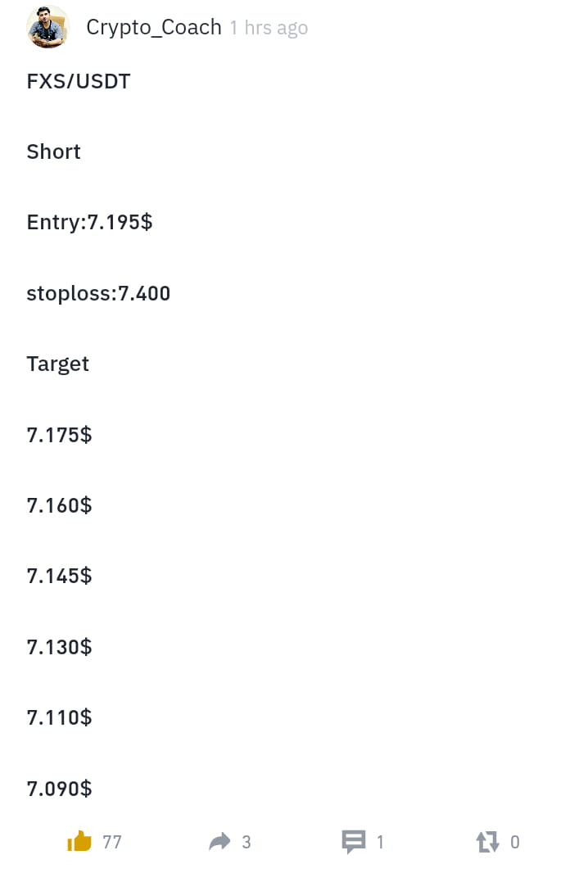
Task: Select the first target price 7.175$
Action: (x=59, y=435)
